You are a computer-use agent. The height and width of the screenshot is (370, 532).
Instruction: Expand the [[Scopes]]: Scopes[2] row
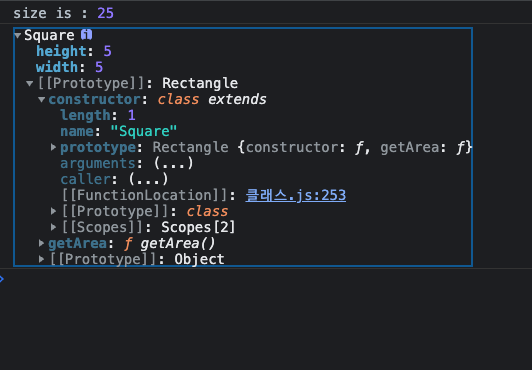point(53,227)
